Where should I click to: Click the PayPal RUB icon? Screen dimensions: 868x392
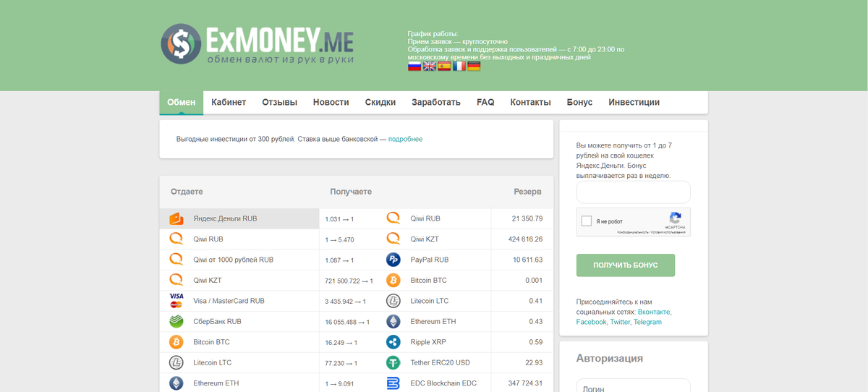tap(393, 260)
